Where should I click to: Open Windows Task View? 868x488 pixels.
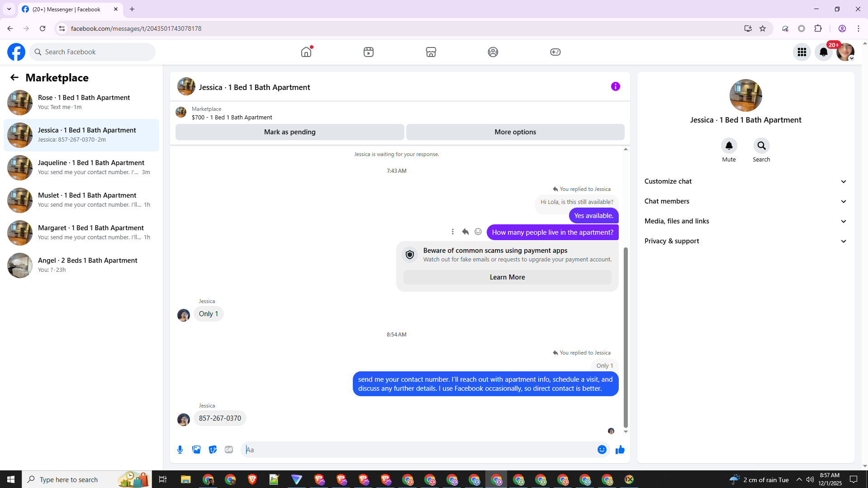(163, 479)
